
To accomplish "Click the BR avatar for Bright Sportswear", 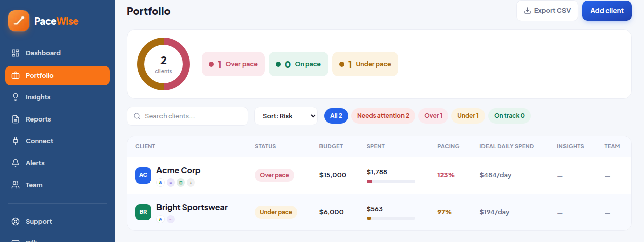I will 143,212.
